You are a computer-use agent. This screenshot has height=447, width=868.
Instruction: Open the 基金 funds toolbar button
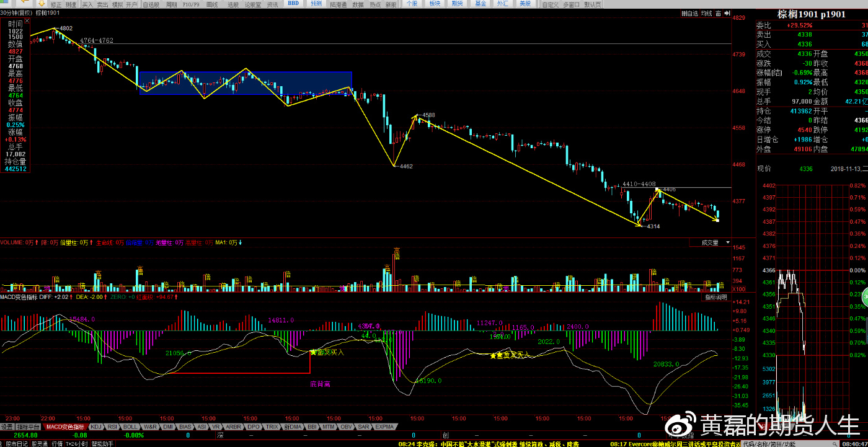pyautogui.click(x=480, y=4)
